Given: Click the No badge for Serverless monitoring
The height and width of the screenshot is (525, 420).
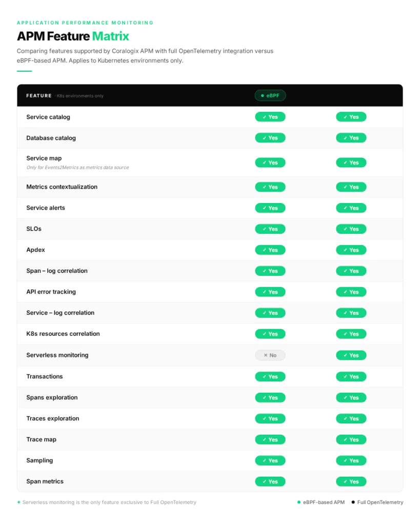Looking at the screenshot, I should 270,355.
